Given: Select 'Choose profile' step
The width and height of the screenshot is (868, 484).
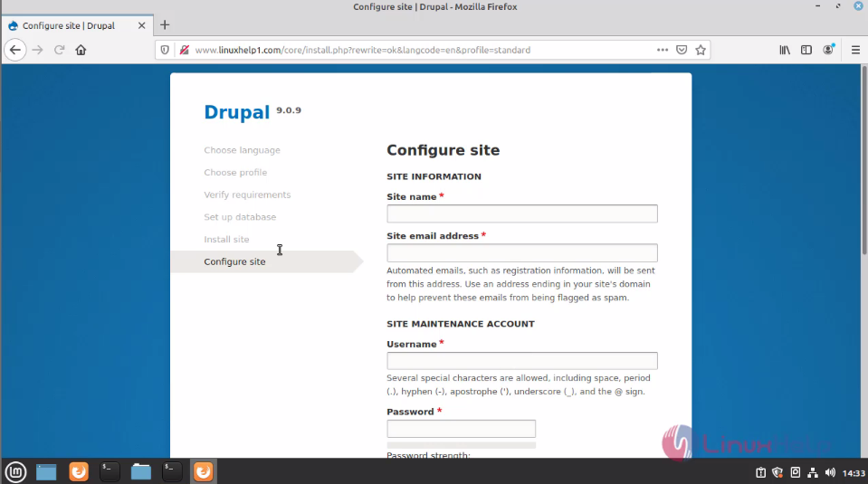Looking at the screenshot, I should click(x=235, y=173).
